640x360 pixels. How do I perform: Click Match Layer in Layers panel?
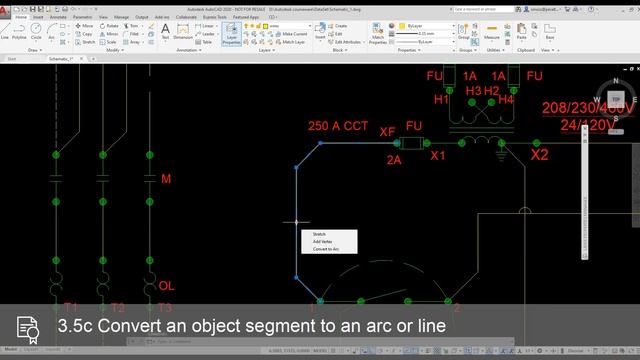tap(290, 42)
